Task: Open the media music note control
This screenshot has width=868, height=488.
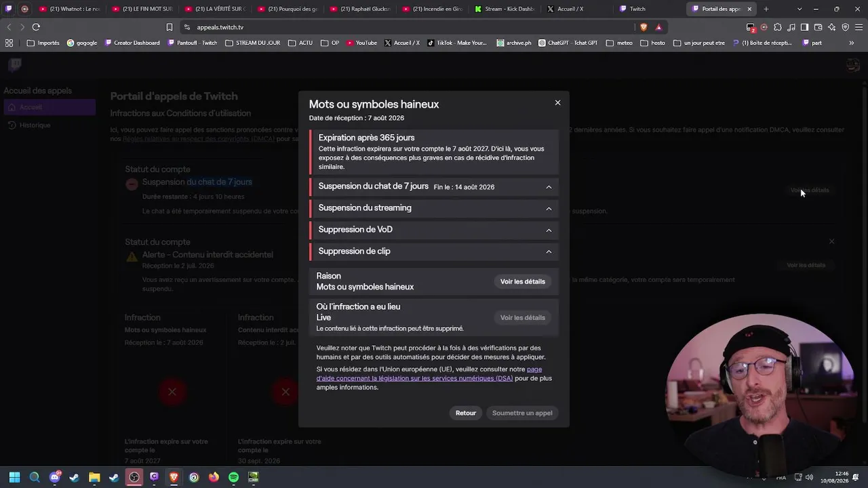Action: [x=791, y=27]
